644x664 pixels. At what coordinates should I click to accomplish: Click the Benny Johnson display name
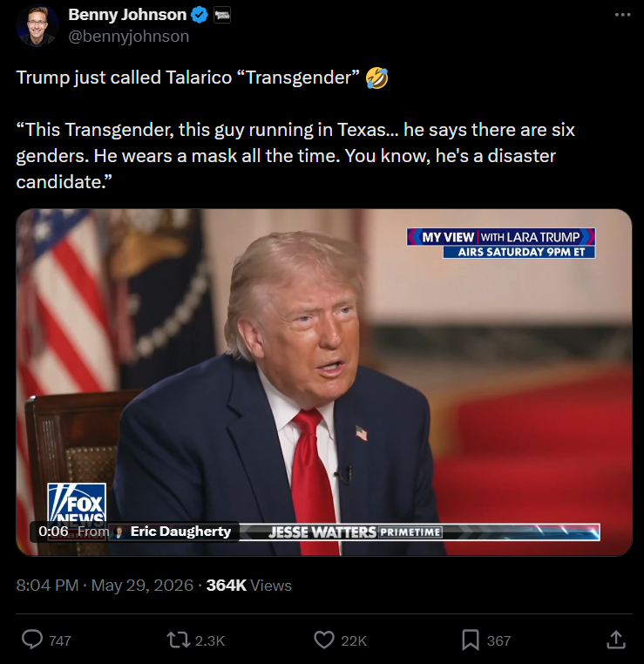(127, 15)
